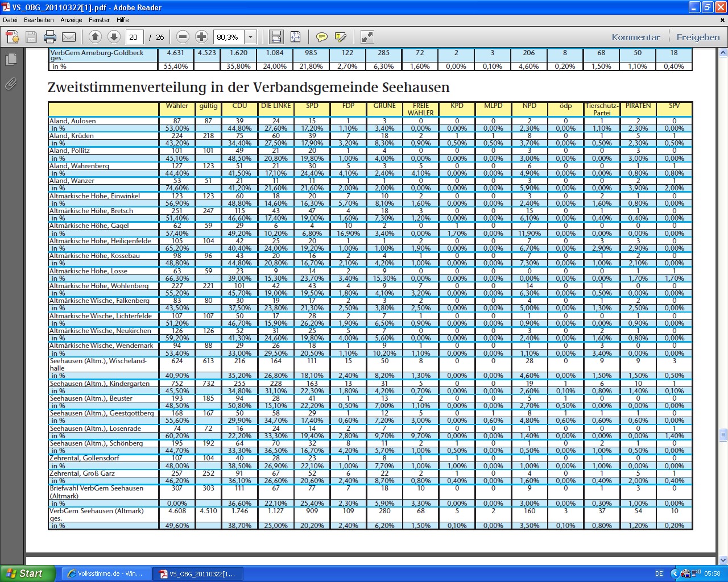This screenshot has width=728, height=582.
Task: Select the highlight text tool
Action: click(x=341, y=38)
